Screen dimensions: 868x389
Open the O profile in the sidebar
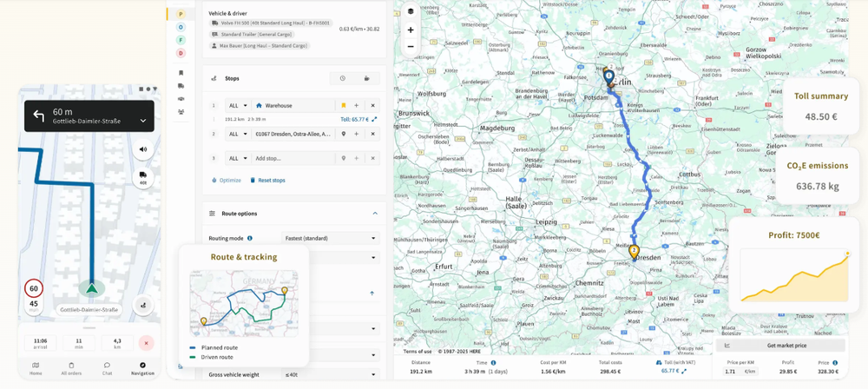181,27
